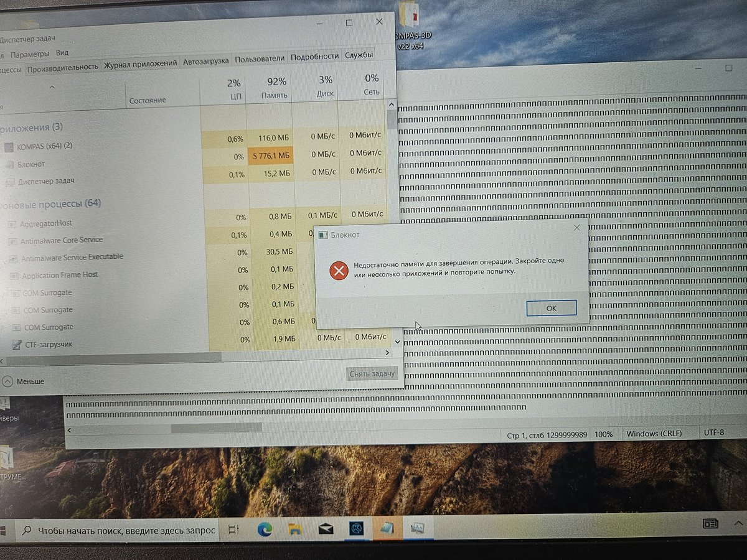The image size is (747, 560).
Task: Click the Снять задачу button
Action: coord(372,373)
